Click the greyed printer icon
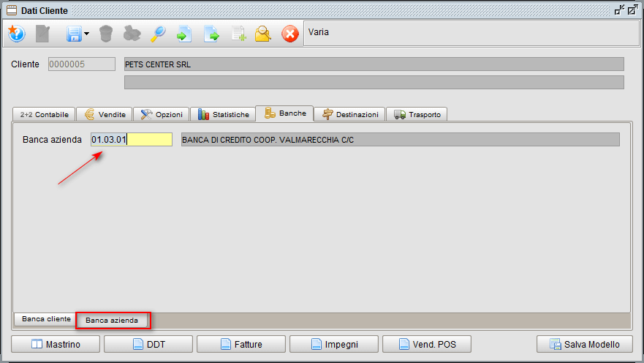The height and width of the screenshot is (363, 644). pyautogui.click(x=132, y=34)
